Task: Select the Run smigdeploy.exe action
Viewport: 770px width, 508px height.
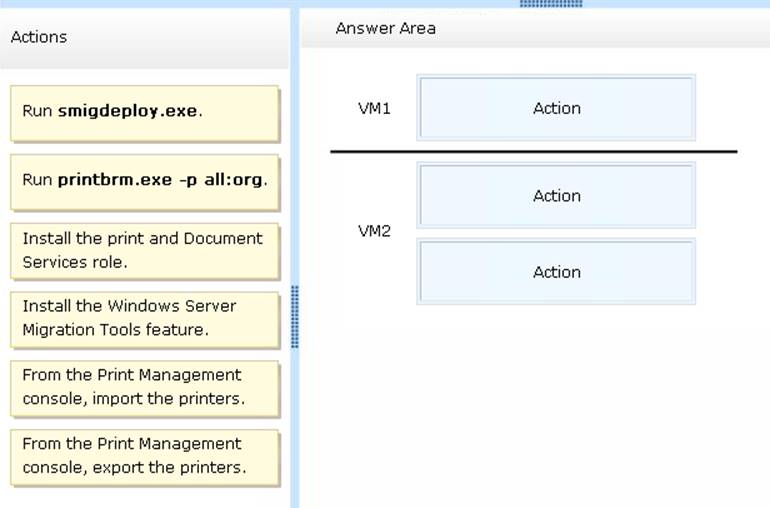Action: (144, 111)
